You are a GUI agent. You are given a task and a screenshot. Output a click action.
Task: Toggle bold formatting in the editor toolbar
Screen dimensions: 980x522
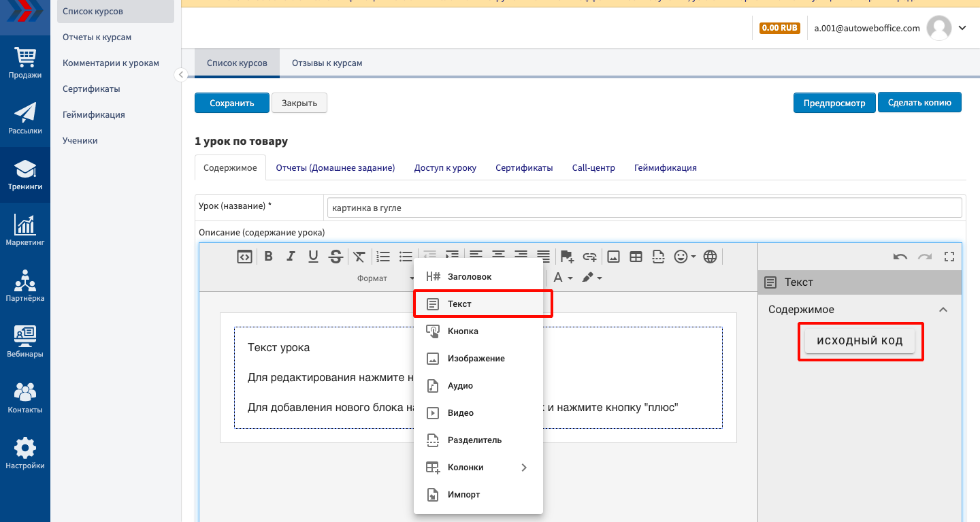pyautogui.click(x=268, y=257)
